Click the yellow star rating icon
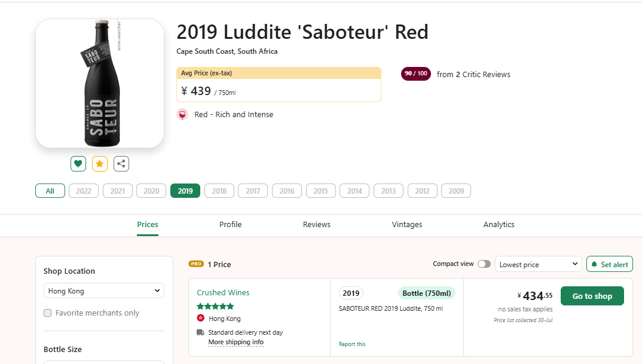Viewport: 642px width, 364px height. 100,163
